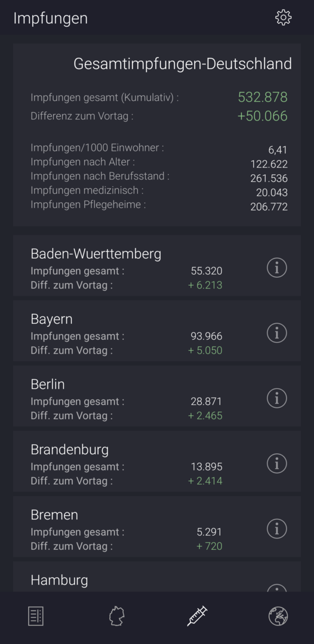Select the Baden-Wuerttemberg card
Viewport: 314px width, 644px height.
(x=157, y=265)
